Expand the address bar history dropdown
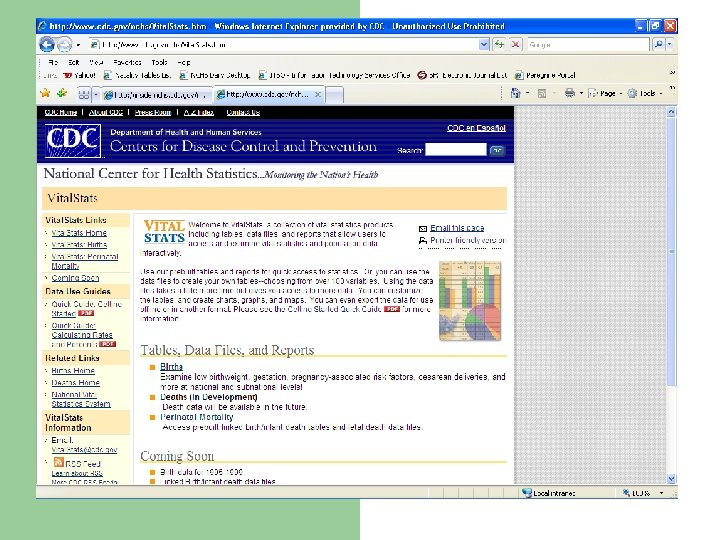Viewport: 720px width, 540px height. click(x=484, y=45)
